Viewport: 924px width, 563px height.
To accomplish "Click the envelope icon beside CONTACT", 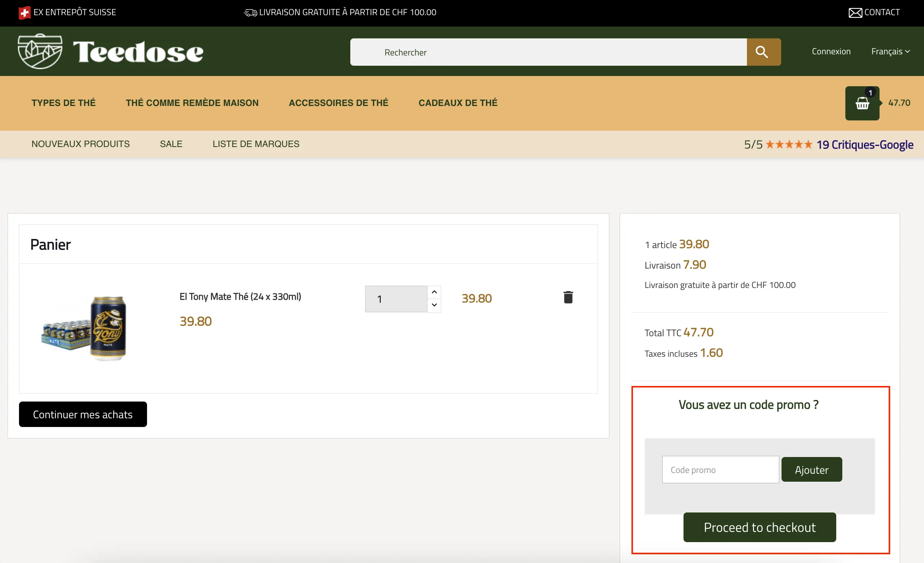I will tap(855, 12).
